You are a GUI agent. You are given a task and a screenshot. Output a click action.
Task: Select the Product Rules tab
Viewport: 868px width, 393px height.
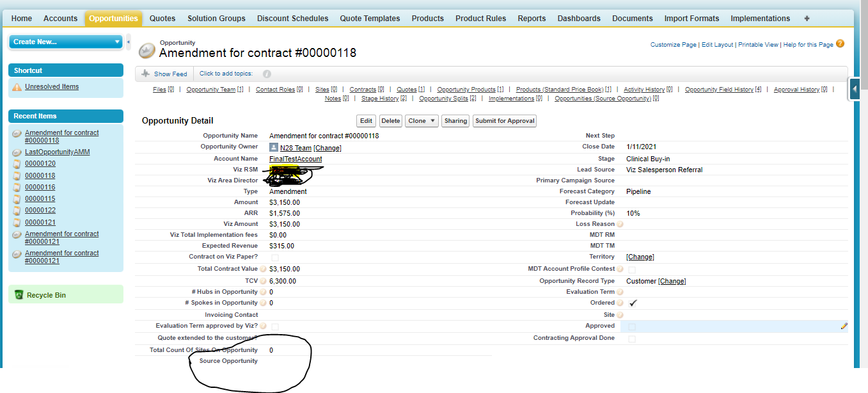click(480, 19)
